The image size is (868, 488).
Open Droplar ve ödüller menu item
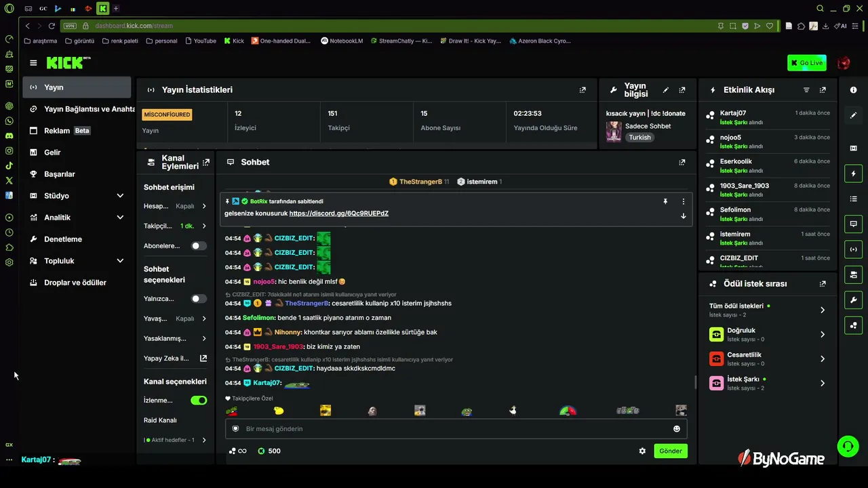pyautogui.click(x=77, y=283)
